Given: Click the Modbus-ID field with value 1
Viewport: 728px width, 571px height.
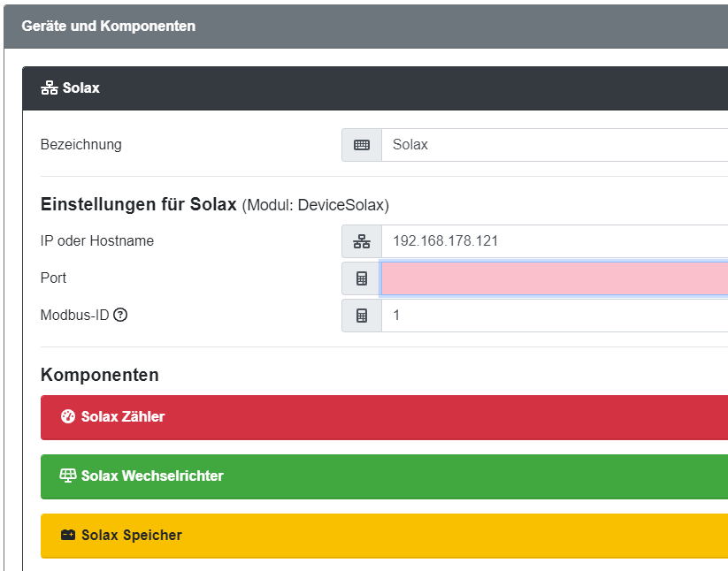Looking at the screenshot, I should click(x=555, y=316).
